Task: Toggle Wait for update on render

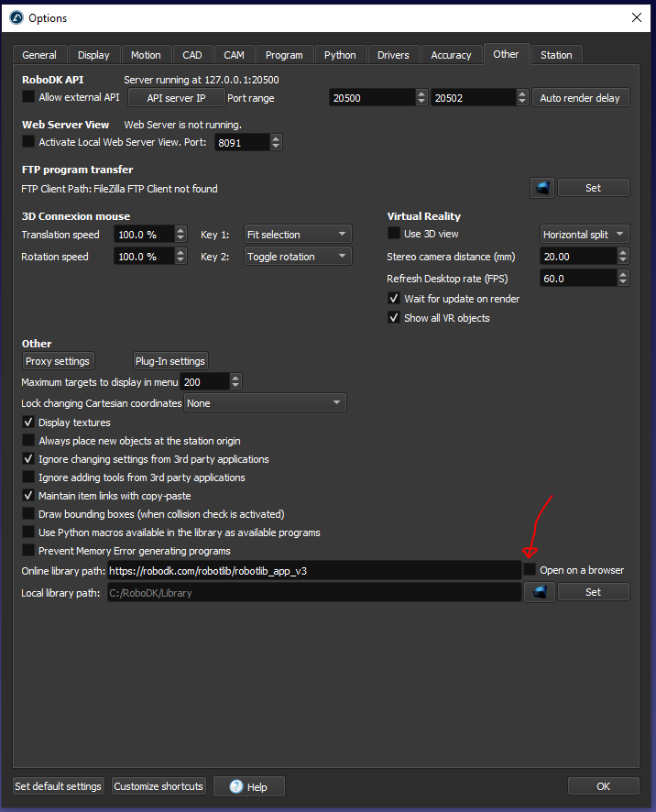Action: [x=395, y=299]
